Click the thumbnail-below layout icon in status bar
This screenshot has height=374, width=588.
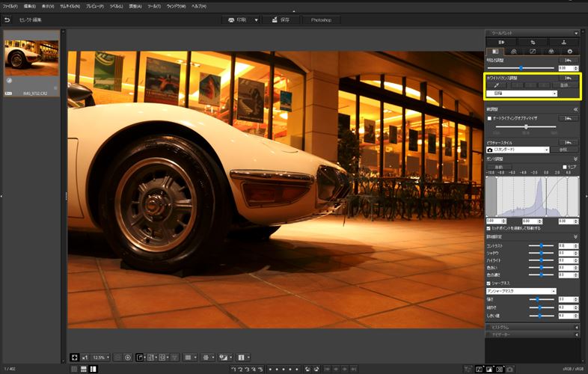tap(84, 370)
